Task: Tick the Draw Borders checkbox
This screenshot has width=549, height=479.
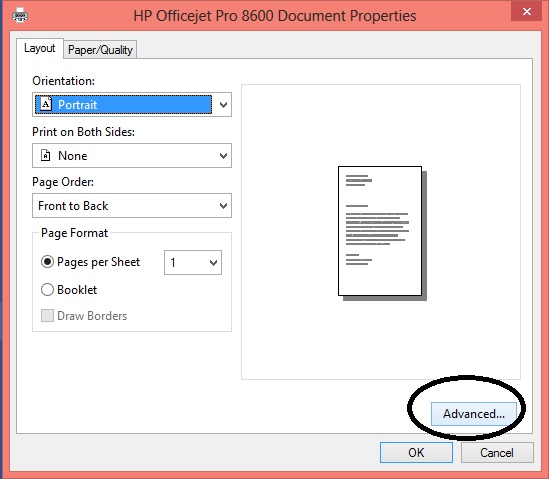Action: [x=47, y=315]
